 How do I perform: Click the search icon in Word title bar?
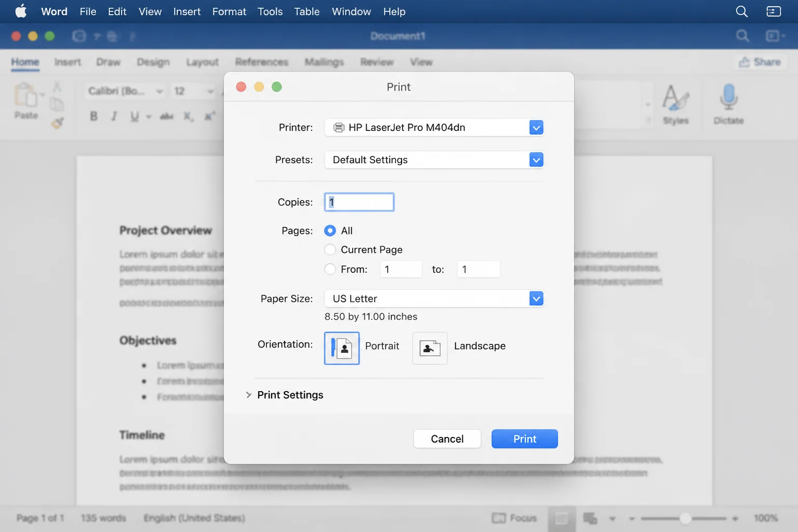742,36
